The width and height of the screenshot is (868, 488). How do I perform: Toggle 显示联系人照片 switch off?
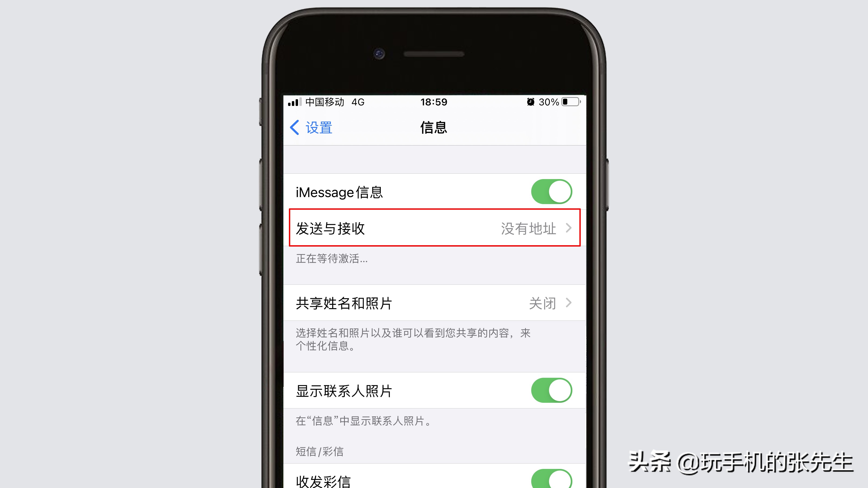point(551,390)
